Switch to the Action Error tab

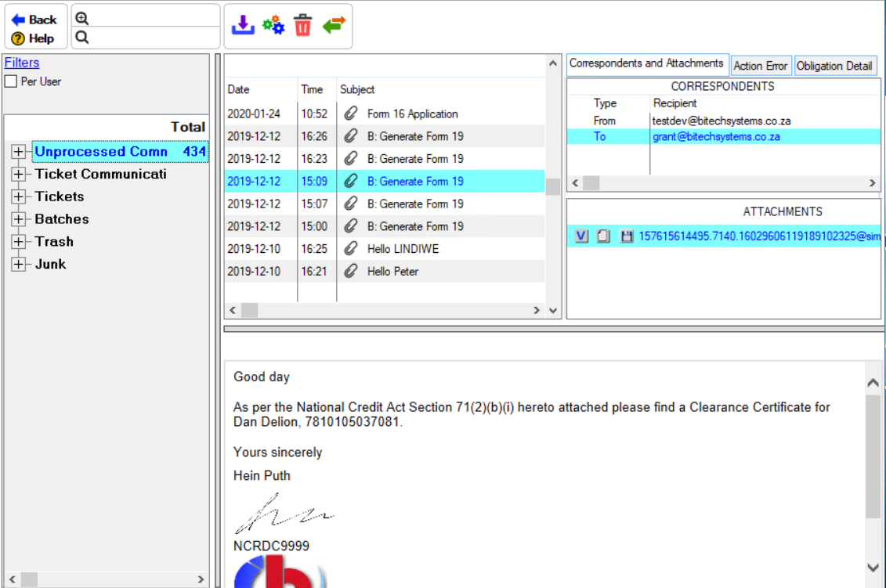coord(760,66)
